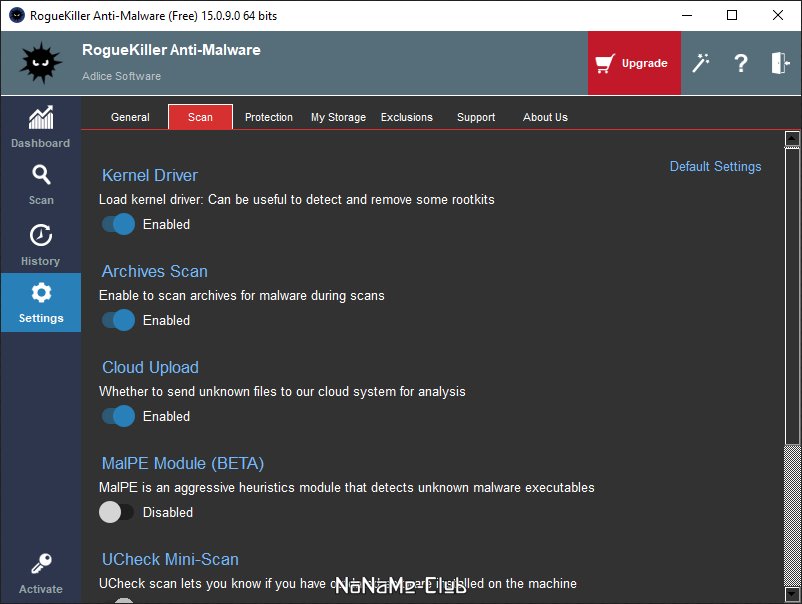This screenshot has height=604, width=802.
Task: Toggle the Archives Scan switch
Action: coord(118,320)
